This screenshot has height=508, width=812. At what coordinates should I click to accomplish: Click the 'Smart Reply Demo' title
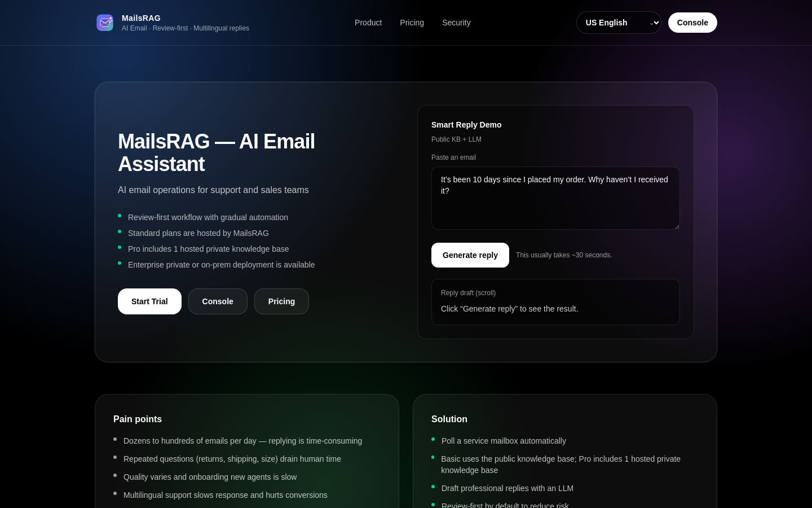[x=466, y=125]
